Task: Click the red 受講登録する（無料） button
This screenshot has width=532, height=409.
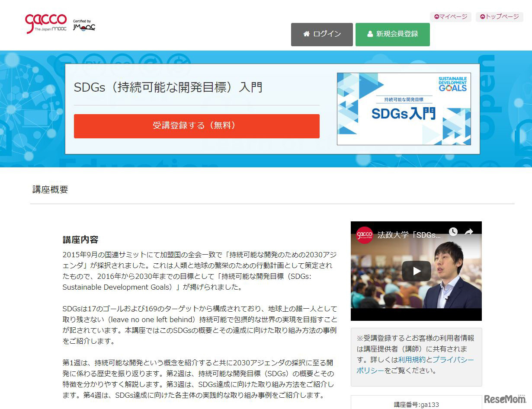Action: point(197,126)
